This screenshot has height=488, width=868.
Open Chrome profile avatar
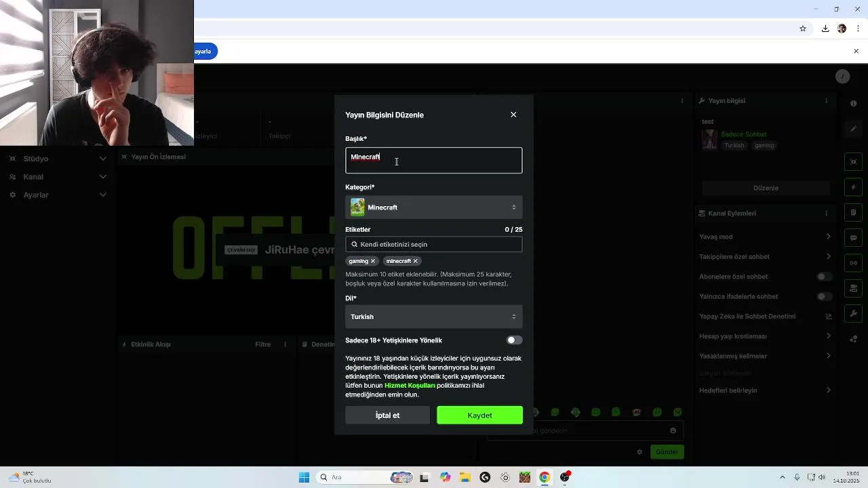tap(842, 28)
